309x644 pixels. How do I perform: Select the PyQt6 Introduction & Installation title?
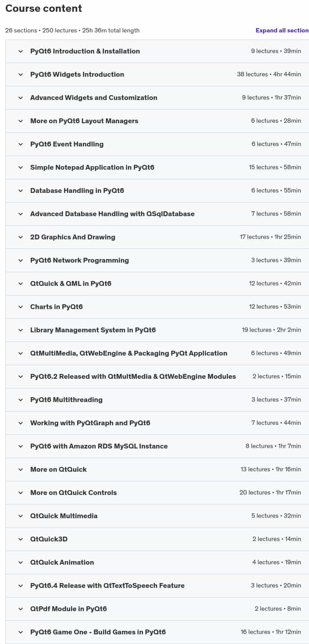(85, 51)
